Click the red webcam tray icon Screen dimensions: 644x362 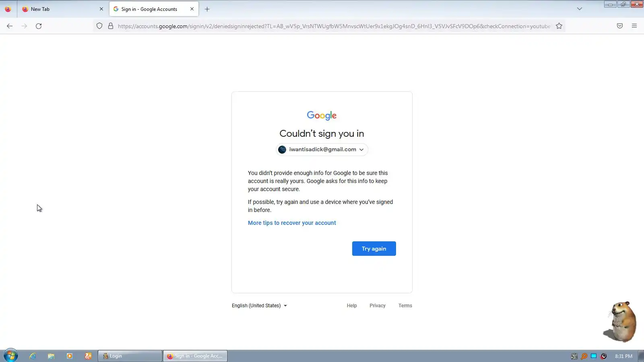click(604, 356)
